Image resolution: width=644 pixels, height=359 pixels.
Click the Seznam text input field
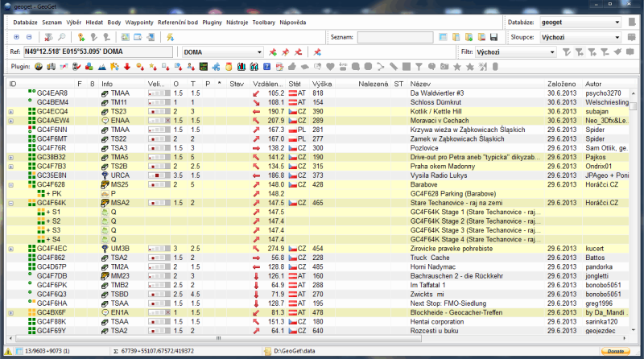pos(394,37)
